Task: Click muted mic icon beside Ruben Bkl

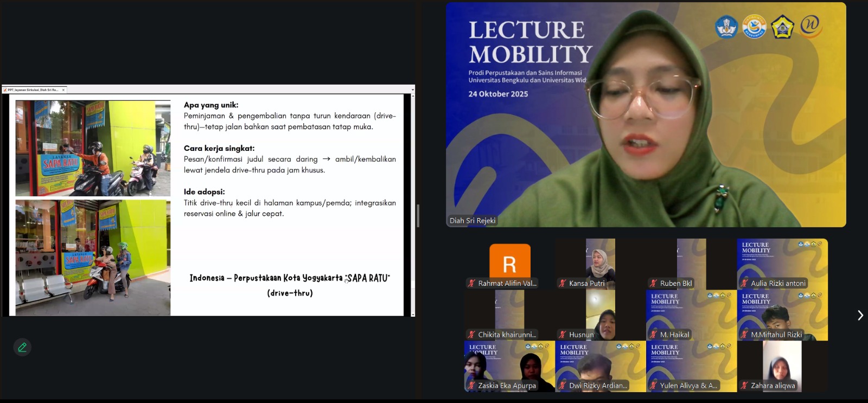Action: (654, 283)
